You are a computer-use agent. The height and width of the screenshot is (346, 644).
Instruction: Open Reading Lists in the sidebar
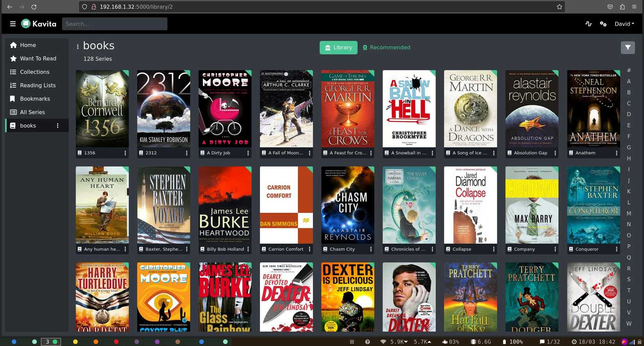pyautogui.click(x=37, y=85)
